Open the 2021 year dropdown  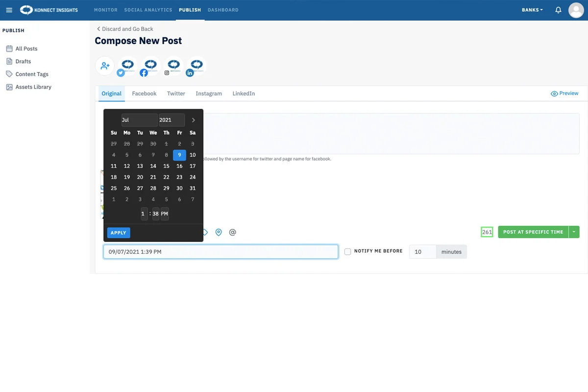click(x=171, y=120)
